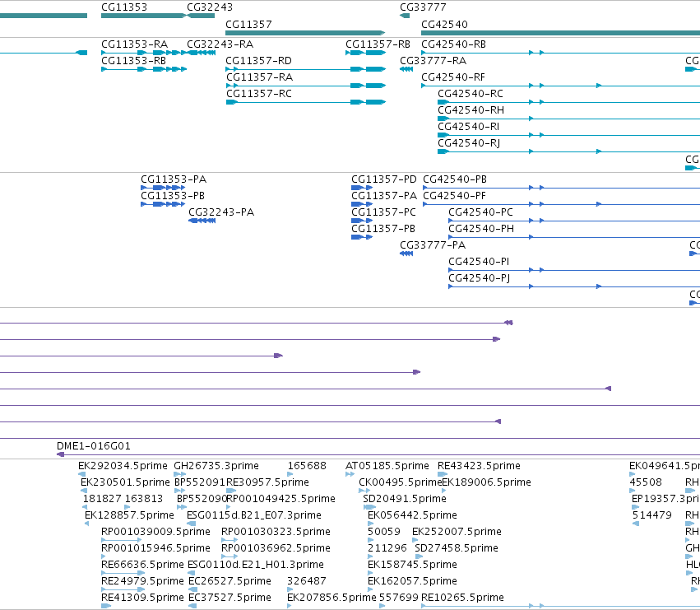Image resolution: width=700 pixels, height=610 pixels.
Task: Select the CG32243-RA transcript
Action: [x=201, y=53]
